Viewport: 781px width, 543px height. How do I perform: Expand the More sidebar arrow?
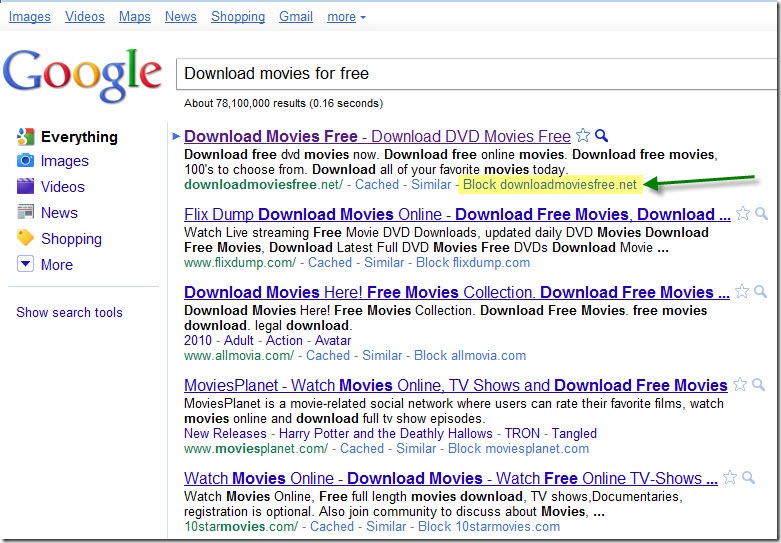click(x=25, y=264)
